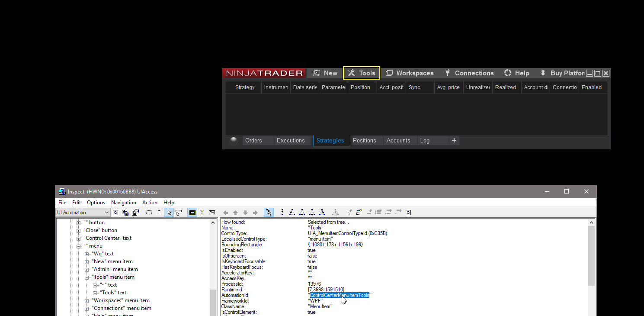
Task: Open the Navigation menu in Inspect
Action: point(124,203)
